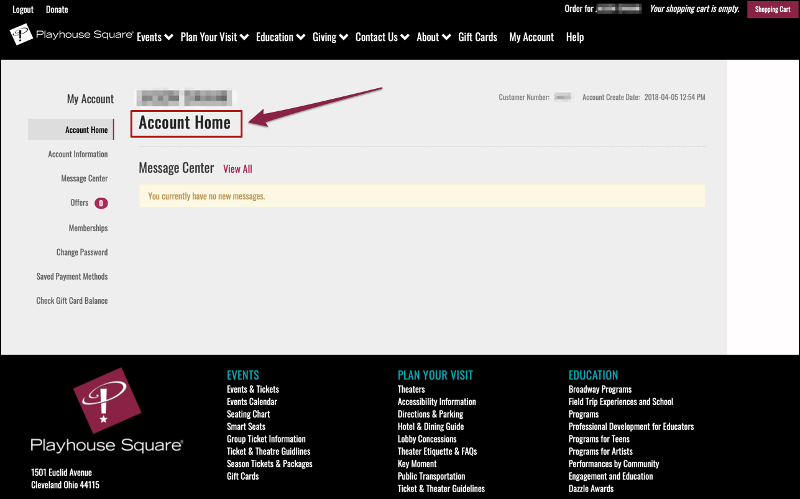Open Public Transportation link
Screen dimensions: 800x499
coord(431,476)
